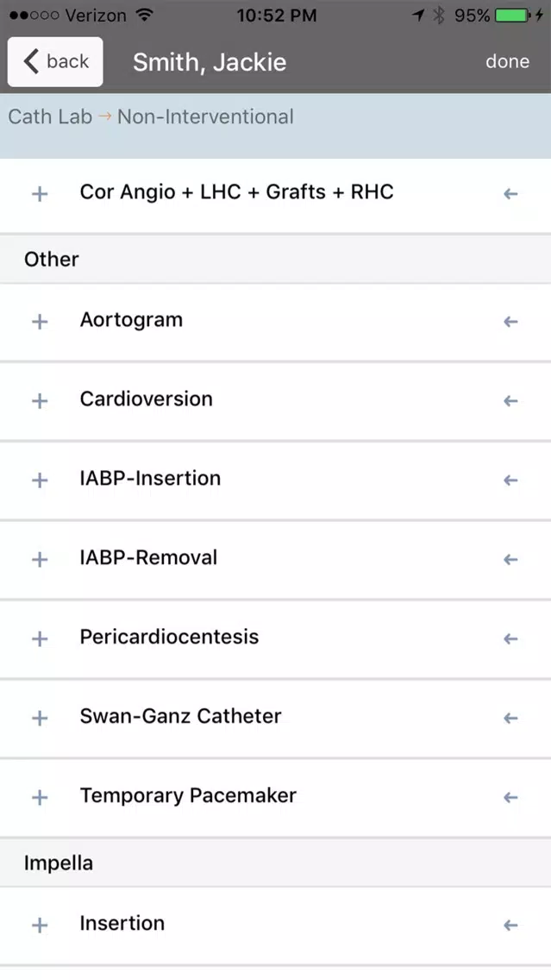Screen dimensions: 551x980
Task: Tap done in the top bar
Action: (507, 61)
